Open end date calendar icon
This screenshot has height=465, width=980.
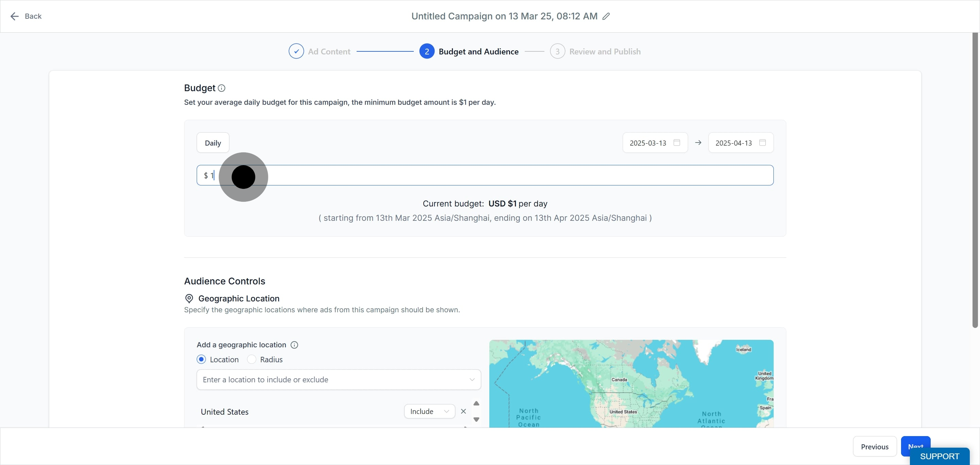coord(762,143)
